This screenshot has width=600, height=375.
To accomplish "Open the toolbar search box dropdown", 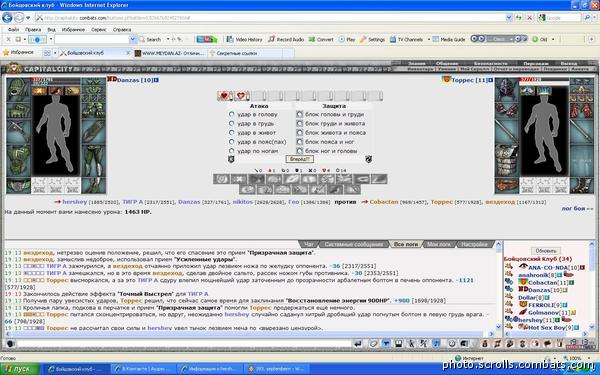I will [132, 39].
